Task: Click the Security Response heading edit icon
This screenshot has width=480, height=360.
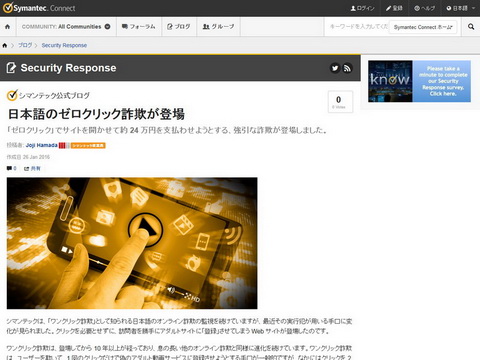Action: pyautogui.click(x=11, y=68)
